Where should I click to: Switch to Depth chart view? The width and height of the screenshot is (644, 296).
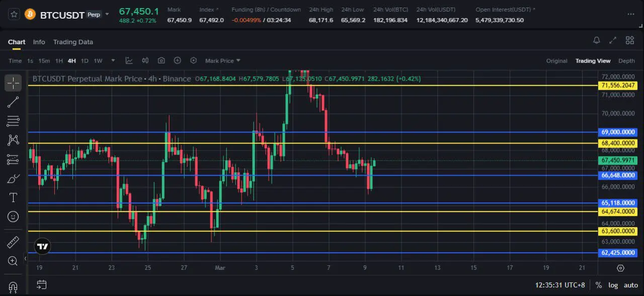click(x=626, y=61)
